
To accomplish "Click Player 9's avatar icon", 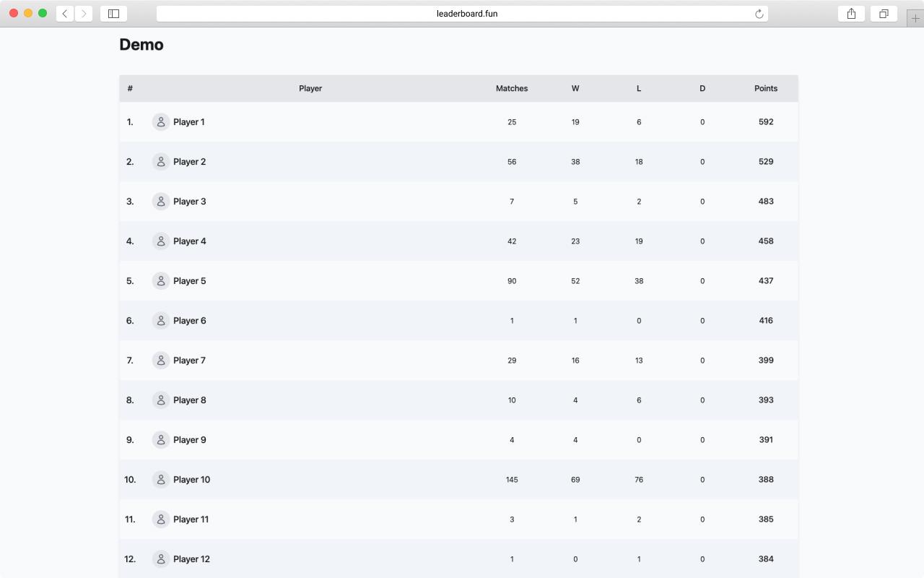I will 161,440.
